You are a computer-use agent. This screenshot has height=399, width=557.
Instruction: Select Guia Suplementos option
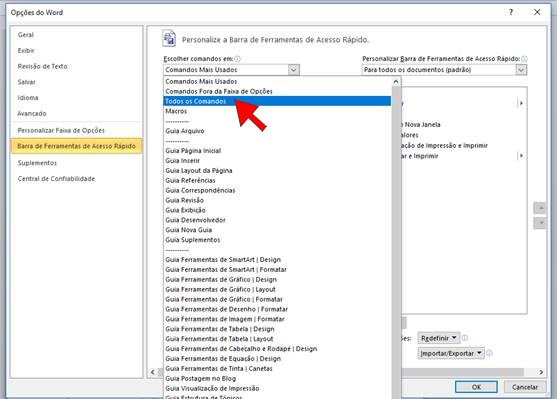coord(277,240)
